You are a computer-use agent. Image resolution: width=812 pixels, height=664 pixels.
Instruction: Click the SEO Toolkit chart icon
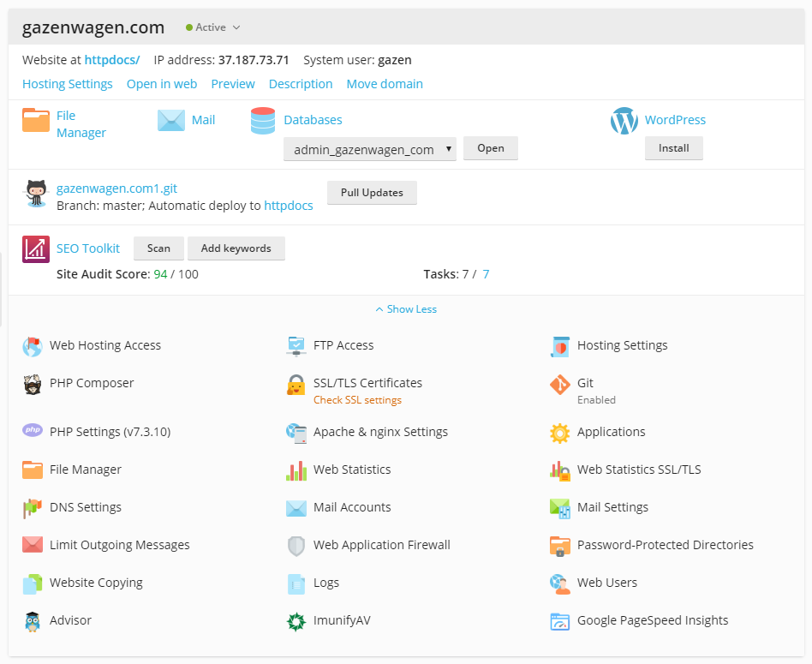36,248
